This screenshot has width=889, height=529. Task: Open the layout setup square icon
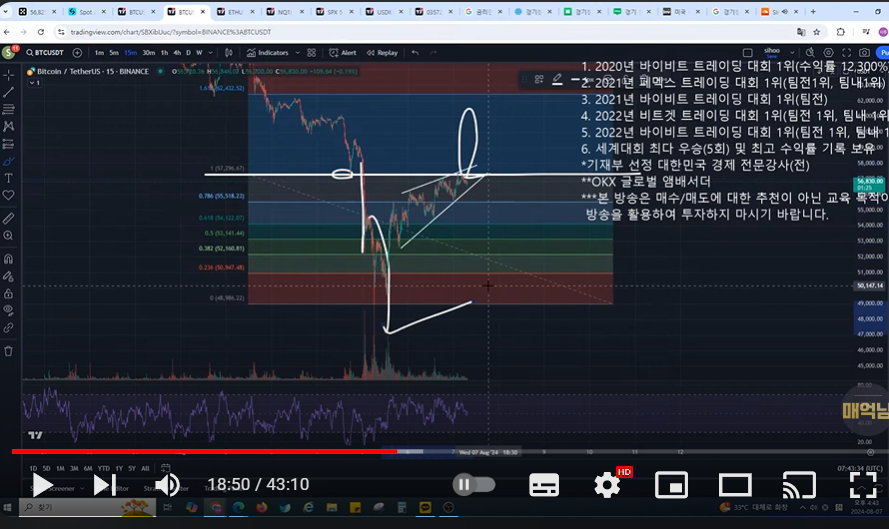coord(747,53)
